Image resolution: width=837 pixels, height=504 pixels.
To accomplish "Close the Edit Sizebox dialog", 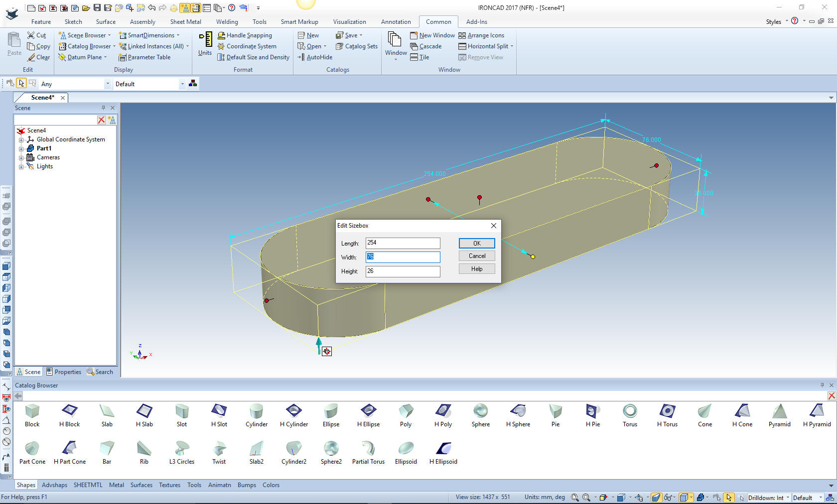I will 493,226.
